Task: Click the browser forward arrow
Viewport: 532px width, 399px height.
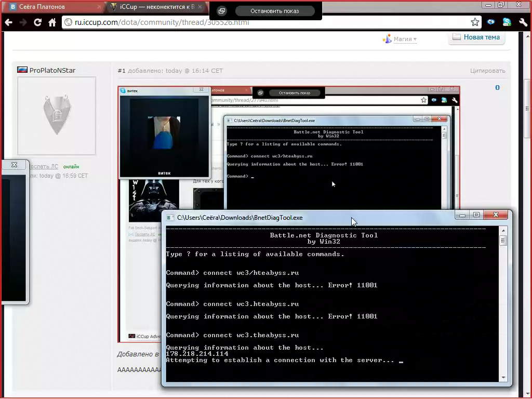Action: [x=23, y=22]
